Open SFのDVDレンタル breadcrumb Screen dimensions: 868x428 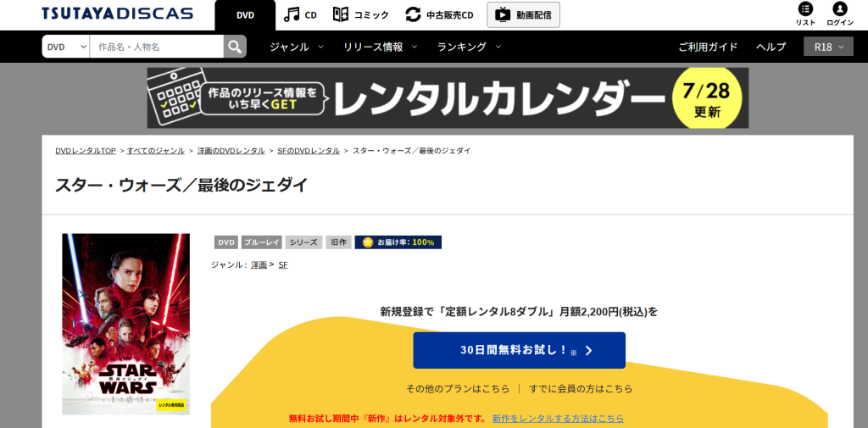[309, 151]
